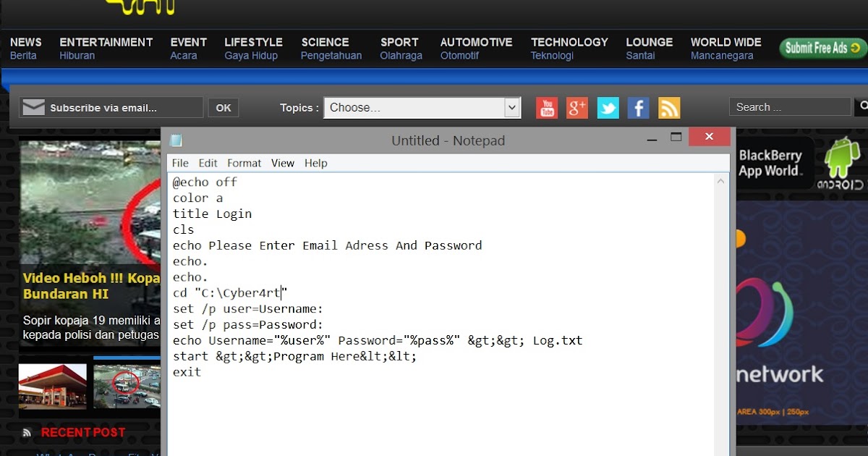Click the Google+ icon
Viewport: 868px width, 456px height.
(x=576, y=107)
